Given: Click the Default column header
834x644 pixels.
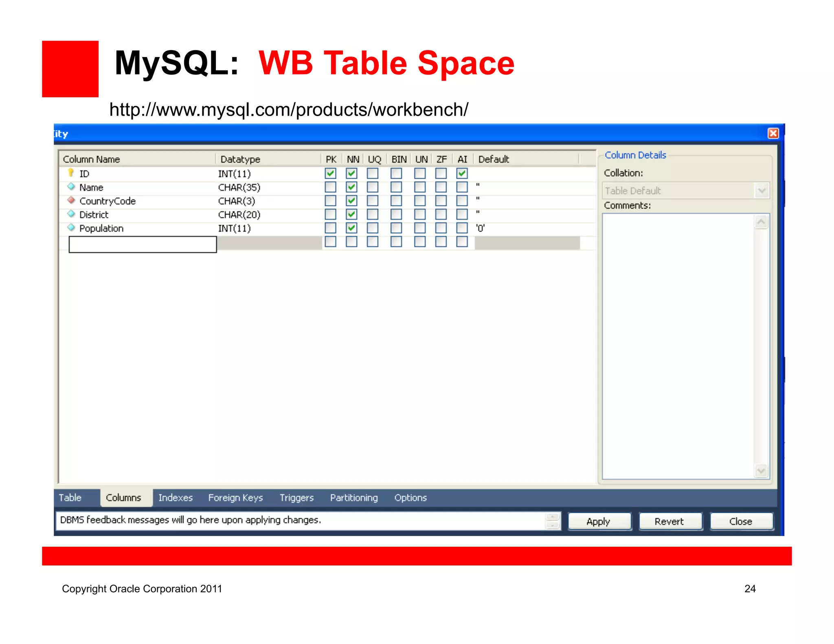Looking at the screenshot, I should coord(527,159).
